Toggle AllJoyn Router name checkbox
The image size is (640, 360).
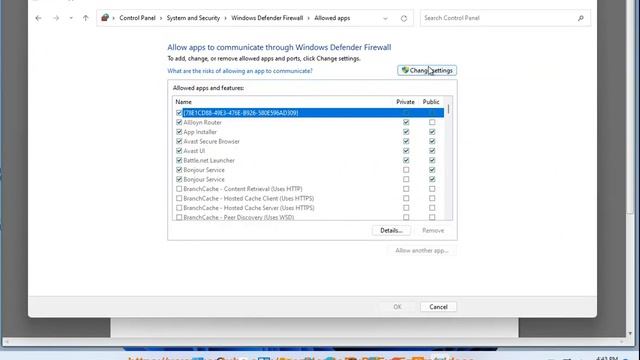click(x=179, y=122)
